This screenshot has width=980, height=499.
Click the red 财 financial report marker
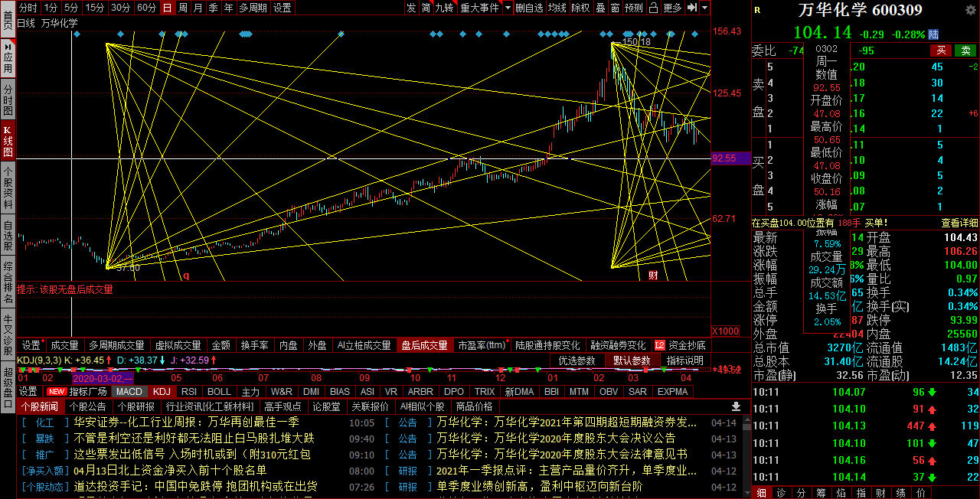click(653, 275)
